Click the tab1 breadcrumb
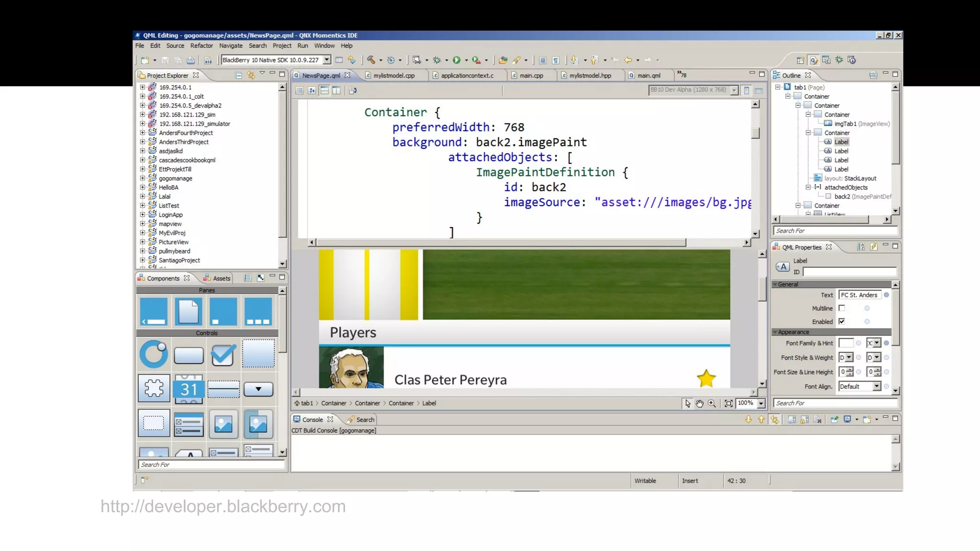 pos(303,403)
